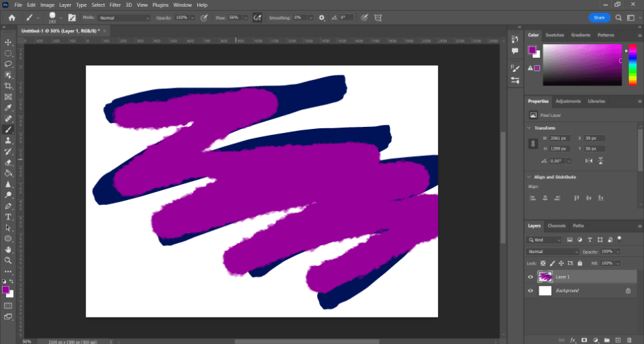
Task: Switch to the Channels tab
Action: [557, 226]
